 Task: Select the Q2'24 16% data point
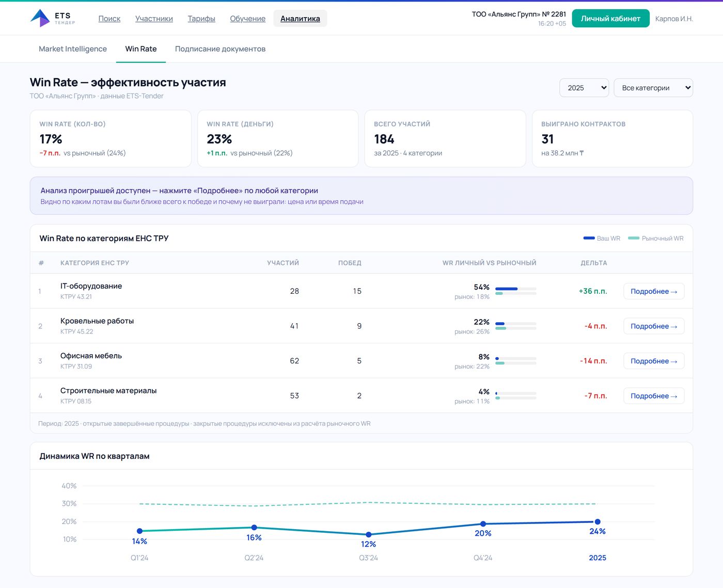(254, 528)
